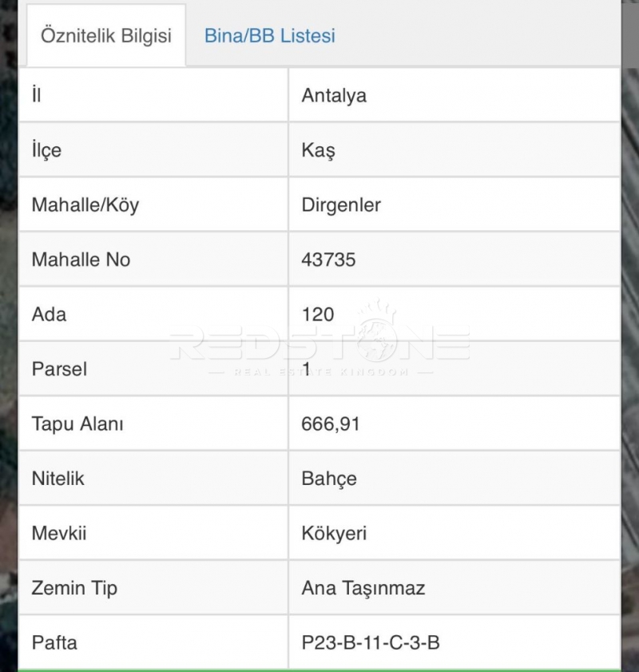Click the Dirgenler neighborhood value
The height and width of the screenshot is (672, 639).
(x=341, y=205)
